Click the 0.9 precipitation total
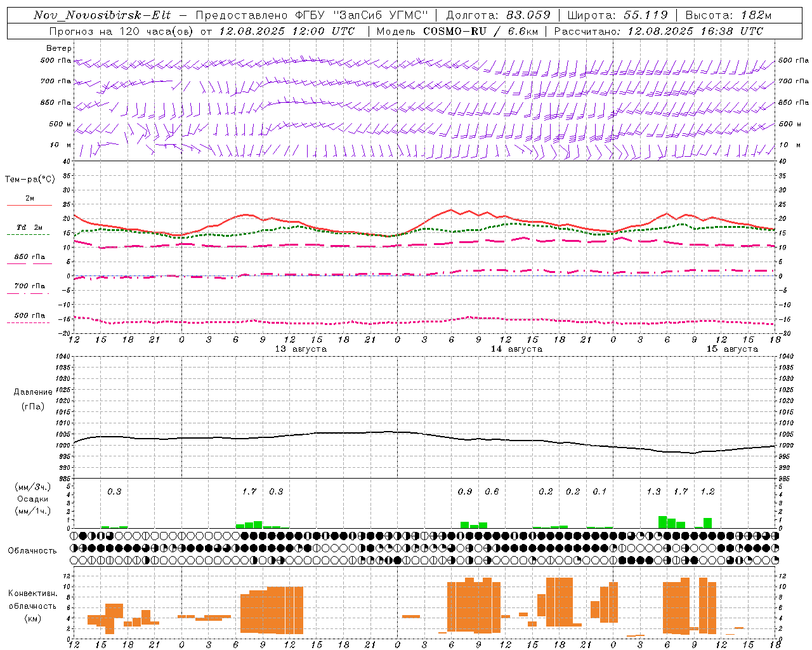The image size is (812, 650). point(465,491)
